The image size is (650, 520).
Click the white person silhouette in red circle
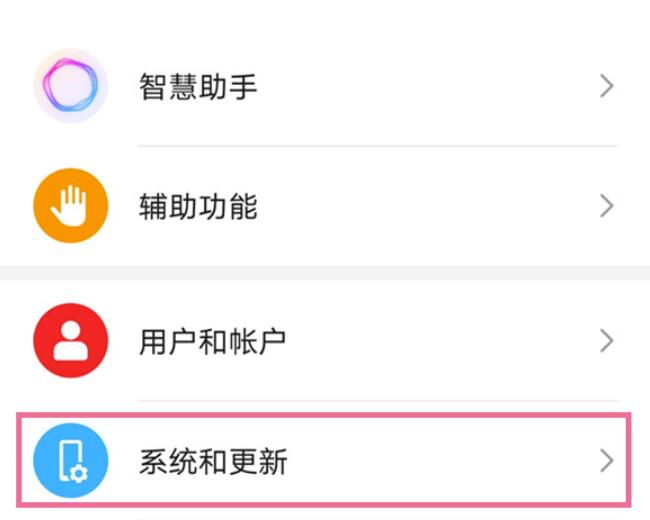(x=70, y=340)
